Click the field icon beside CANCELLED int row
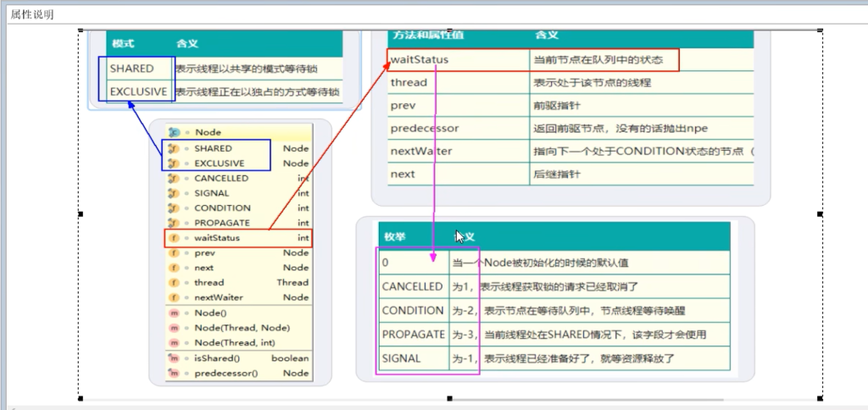868x410 pixels. (x=173, y=178)
